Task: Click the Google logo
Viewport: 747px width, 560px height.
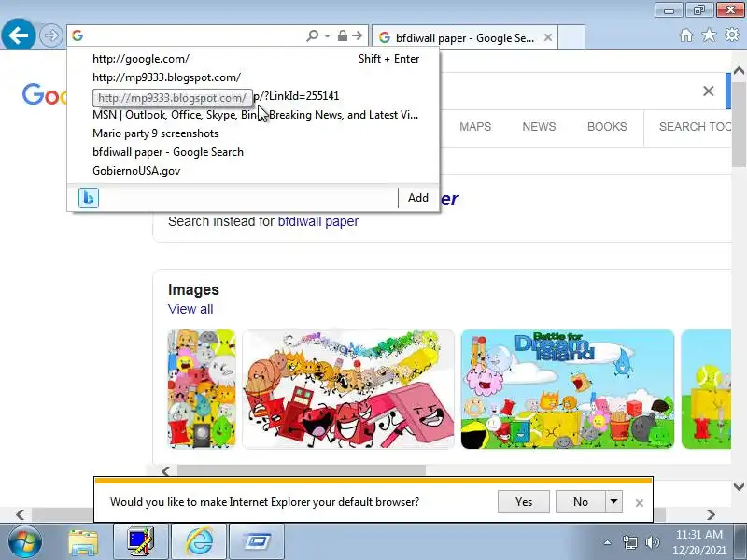Action: (45, 94)
